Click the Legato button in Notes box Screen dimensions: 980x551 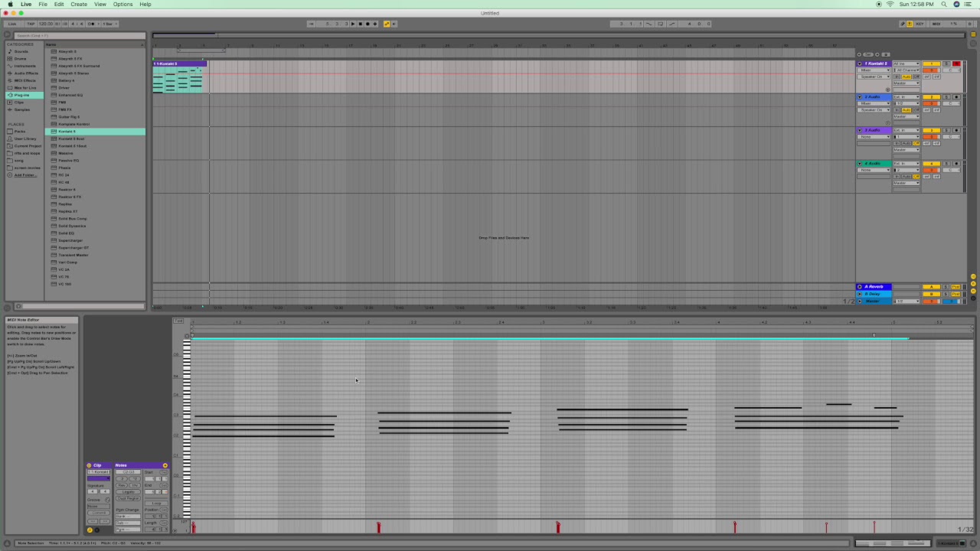[129, 492]
